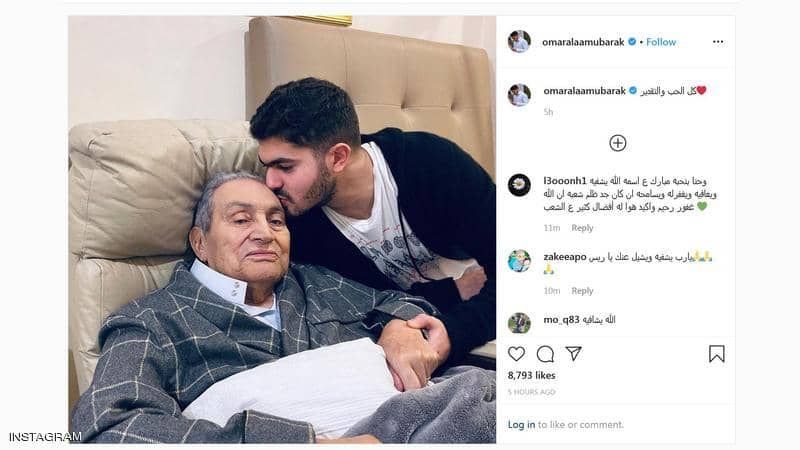The image size is (800, 450).
Task: Visit mo_q83 profile via username
Action: coord(561,320)
